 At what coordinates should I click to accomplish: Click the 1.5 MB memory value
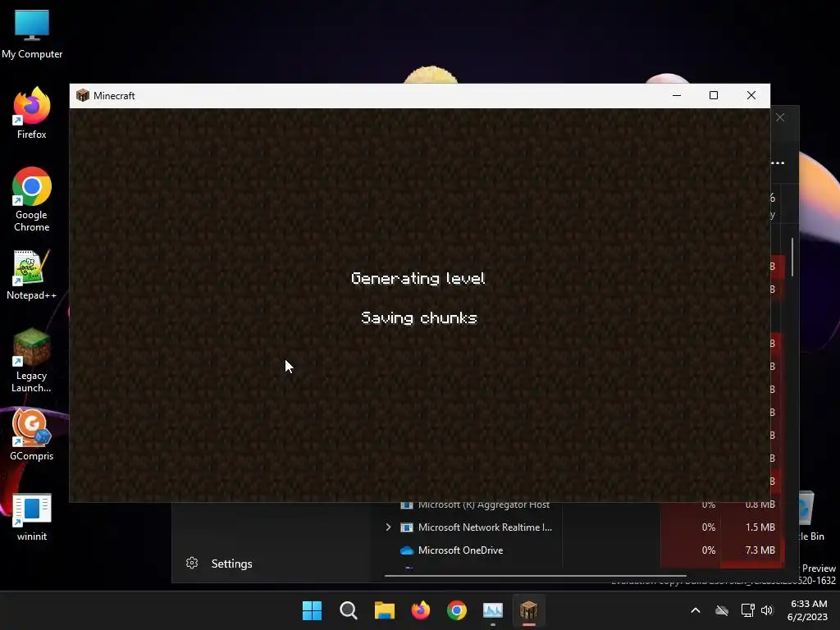point(760,527)
